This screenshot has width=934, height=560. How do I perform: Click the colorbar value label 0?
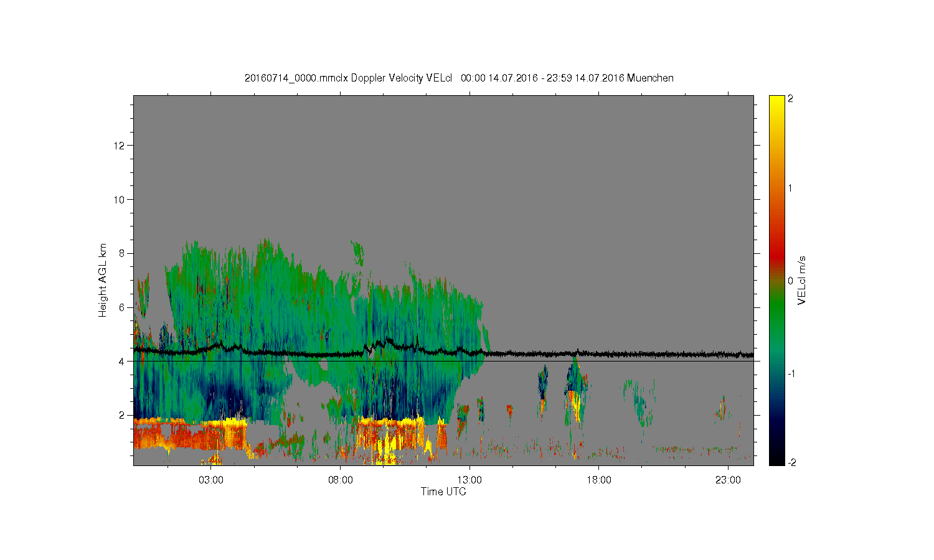pyautogui.click(x=790, y=281)
